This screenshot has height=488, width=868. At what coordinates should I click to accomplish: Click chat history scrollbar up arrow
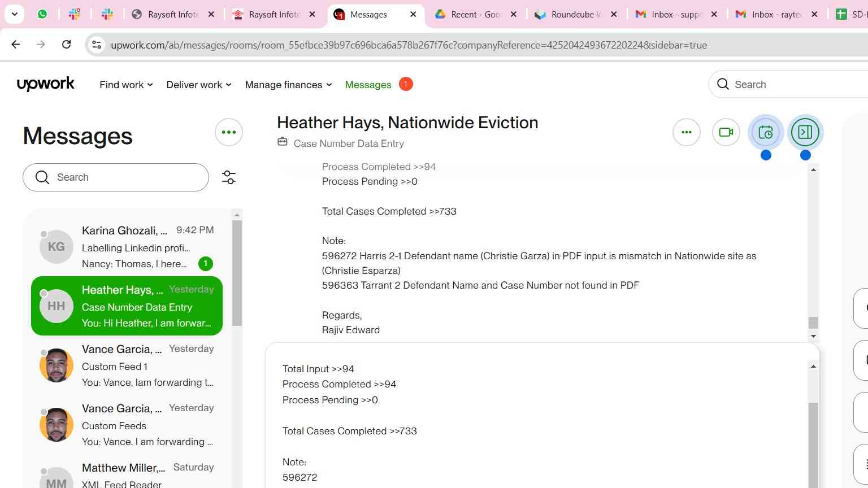tap(813, 170)
